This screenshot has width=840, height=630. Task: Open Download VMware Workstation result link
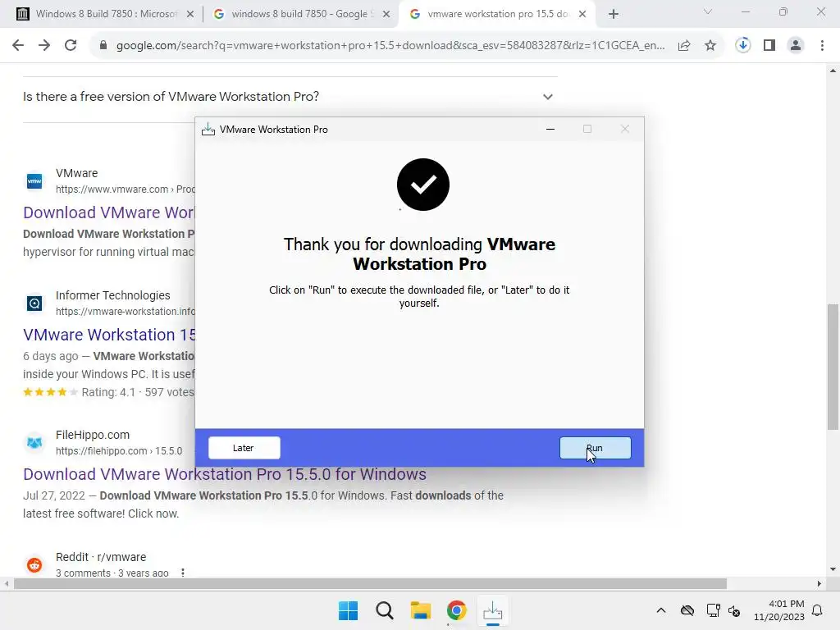[x=109, y=212]
